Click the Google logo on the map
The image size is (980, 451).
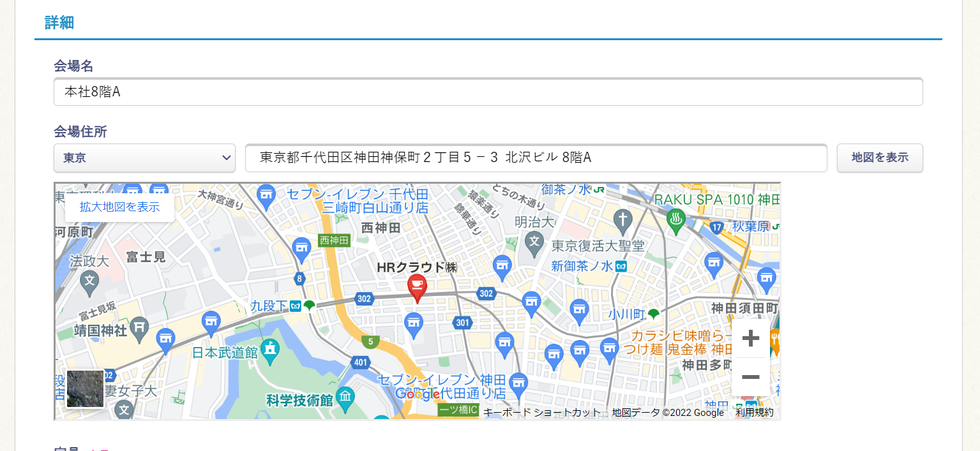pyautogui.click(x=418, y=394)
